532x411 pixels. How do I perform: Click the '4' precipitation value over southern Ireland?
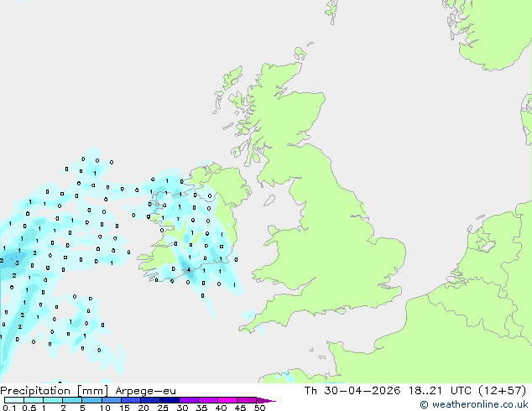[x=189, y=270]
